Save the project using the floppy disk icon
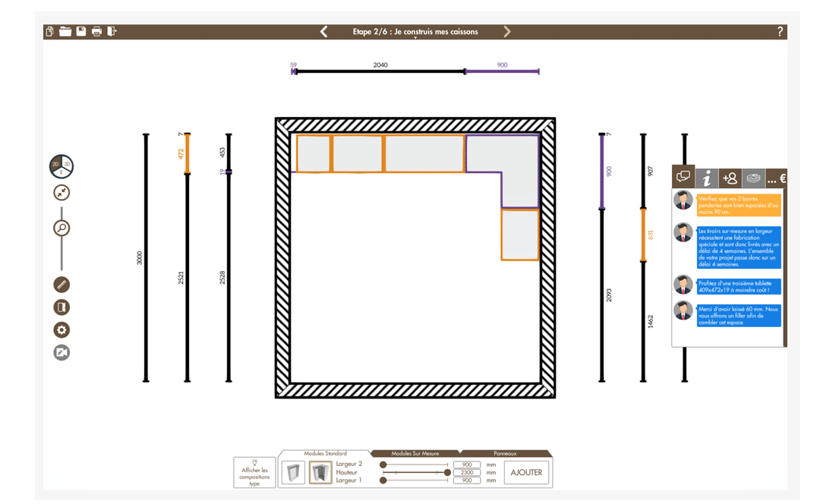Image resolution: width=820 pixels, height=504 pixels. point(81,31)
